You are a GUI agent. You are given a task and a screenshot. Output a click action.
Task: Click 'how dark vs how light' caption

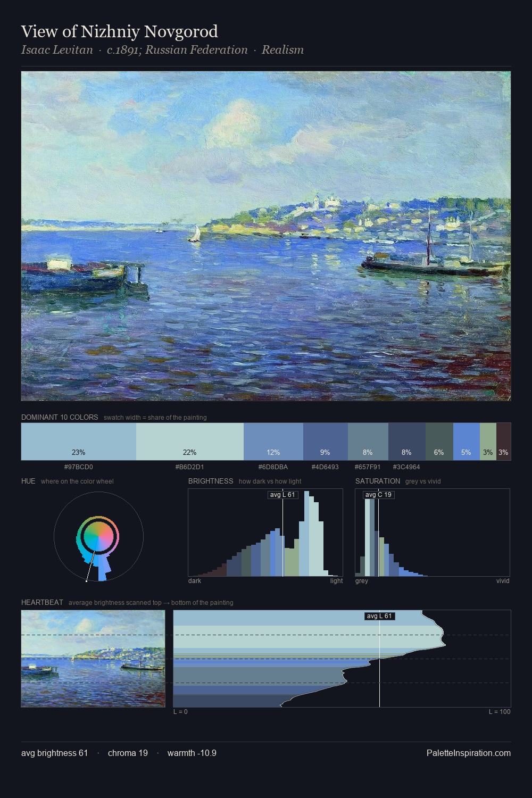click(x=270, y=481)
